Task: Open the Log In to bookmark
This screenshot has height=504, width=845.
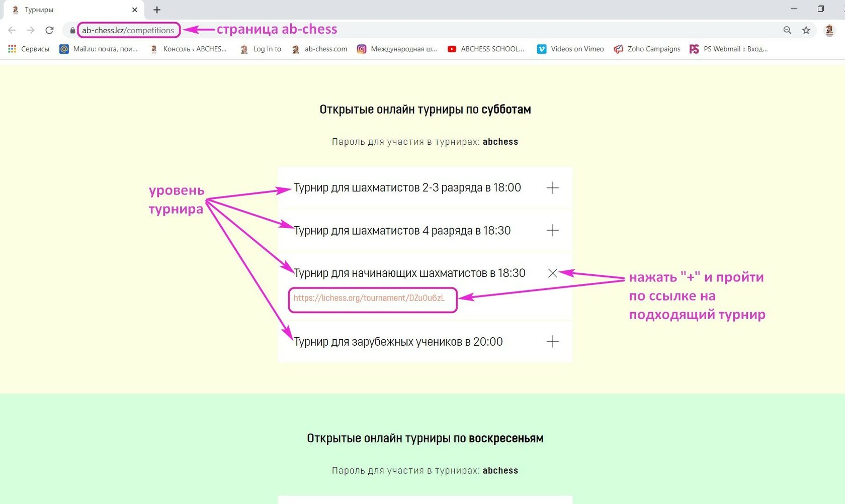Action: pyautogui.click(x=261, y=49)
